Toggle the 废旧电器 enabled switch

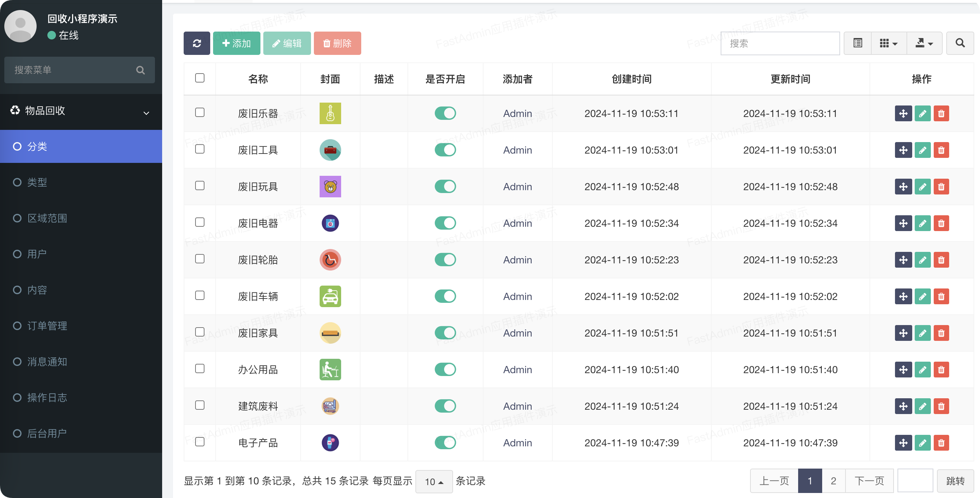(445, 223)
